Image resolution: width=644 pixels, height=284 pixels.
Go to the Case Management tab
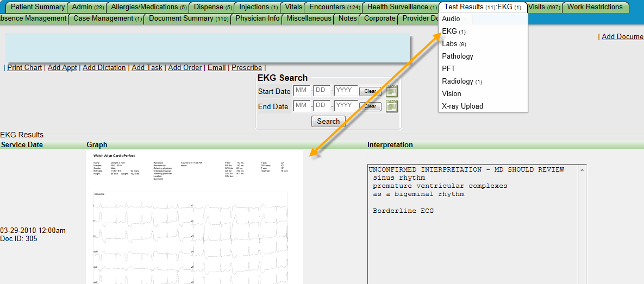point(107,18)
